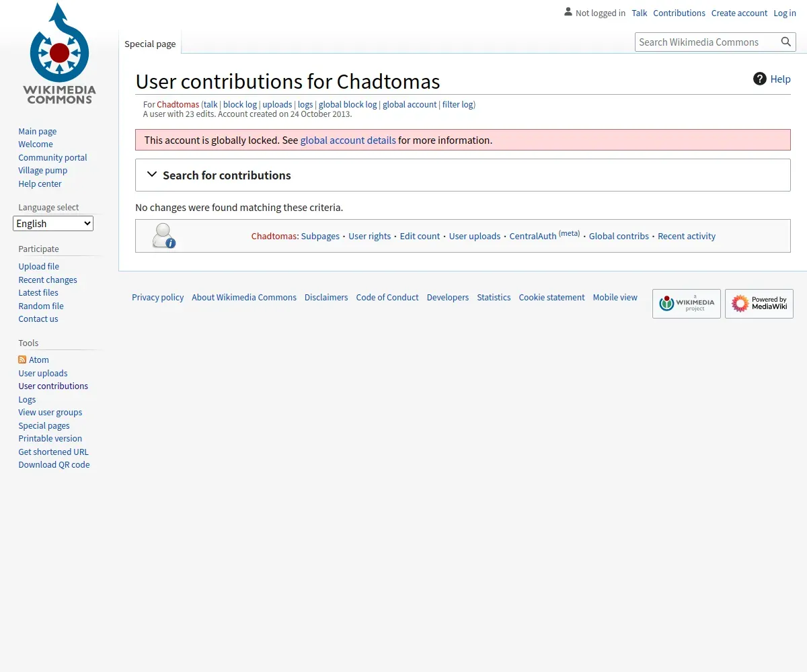Click Download QR code
The height and width of the screenshot is (672, 807).
54,464
